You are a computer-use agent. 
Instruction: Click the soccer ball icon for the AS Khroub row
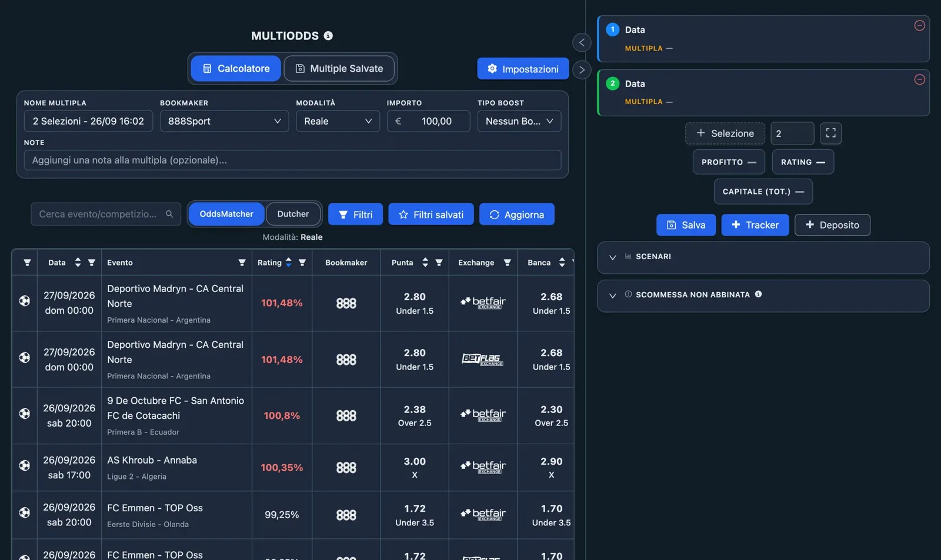(x=25, y=465)
